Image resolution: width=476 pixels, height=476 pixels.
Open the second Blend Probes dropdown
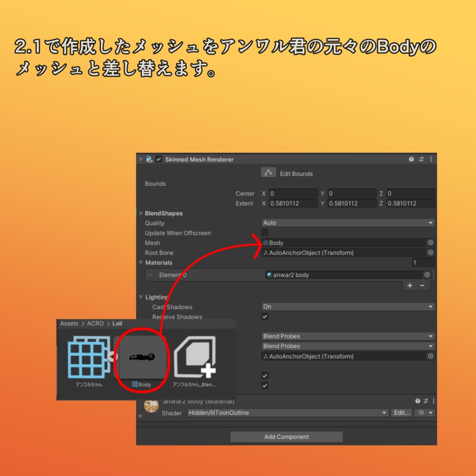pos(348,346)
